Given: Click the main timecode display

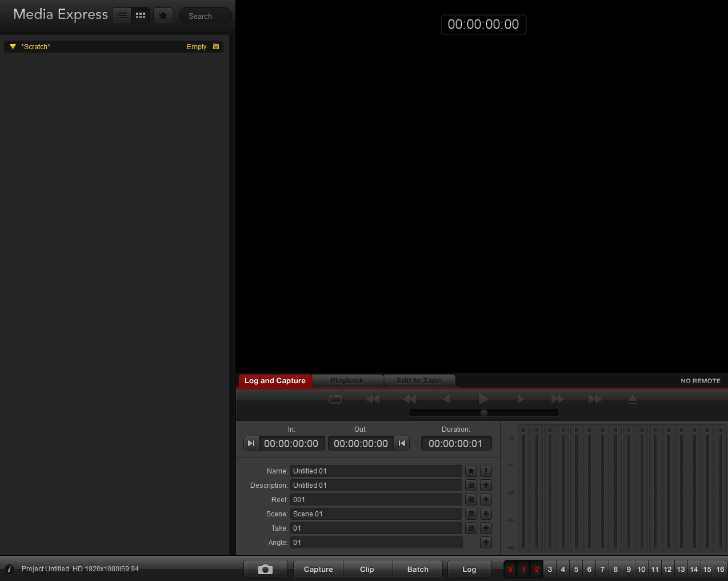Looking at the screenshot, I should click(x=483, y=25).
